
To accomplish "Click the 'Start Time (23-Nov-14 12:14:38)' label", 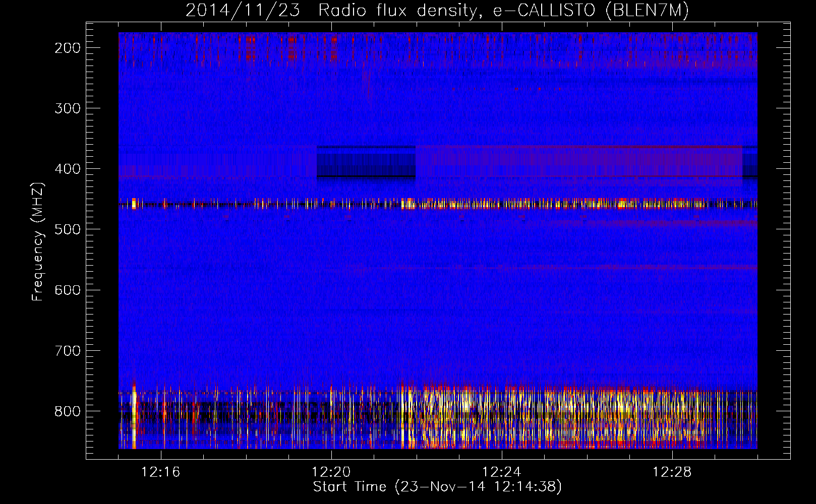I will pos(437,487).
